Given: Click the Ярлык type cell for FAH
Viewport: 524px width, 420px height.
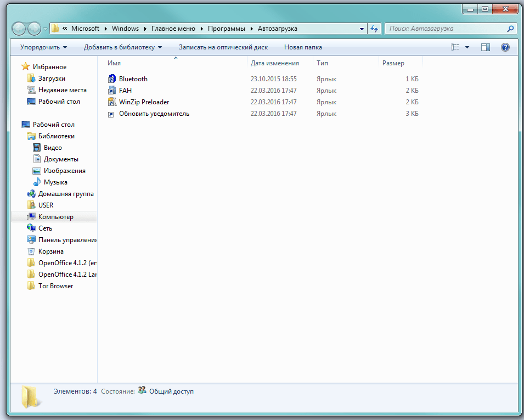Looking at the screenshot, I should 326,91.
